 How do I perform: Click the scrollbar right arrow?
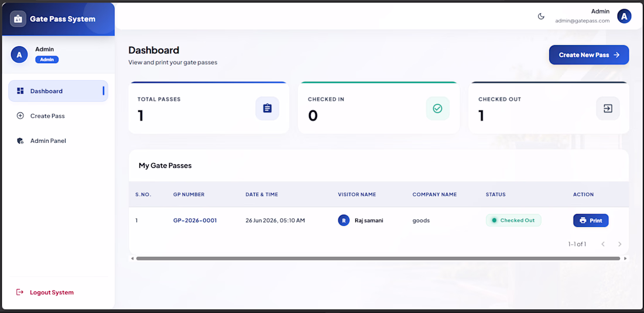pyautogui.click(x=625, y=259)
